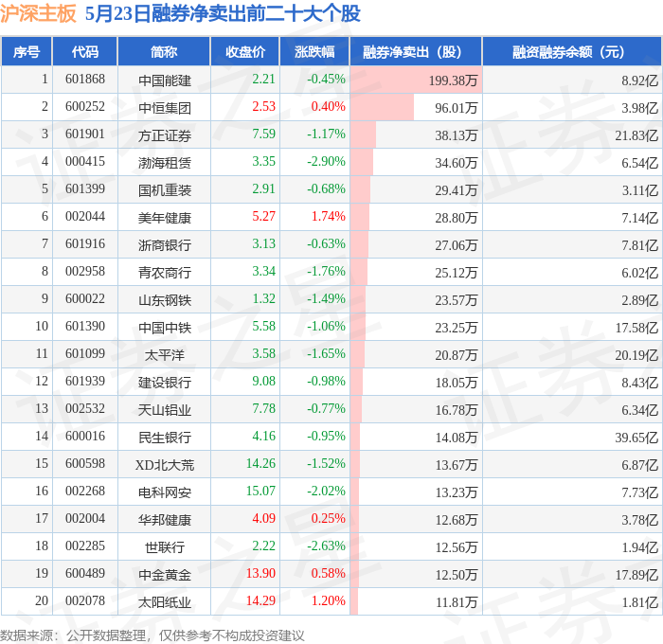This screenshot has width=663, height=644.
Task: Click the 17.58亿 balance value
Action: pos(636,328)
